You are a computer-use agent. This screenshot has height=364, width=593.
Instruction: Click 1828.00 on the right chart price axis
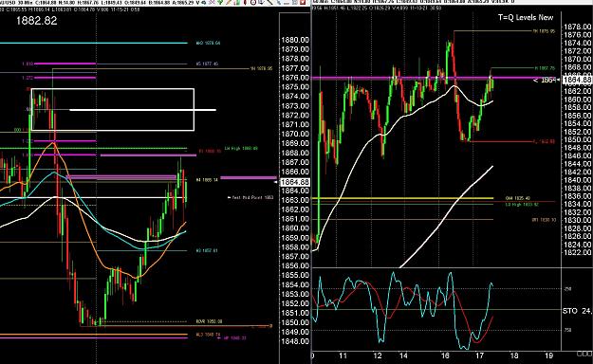pos(578,228)
